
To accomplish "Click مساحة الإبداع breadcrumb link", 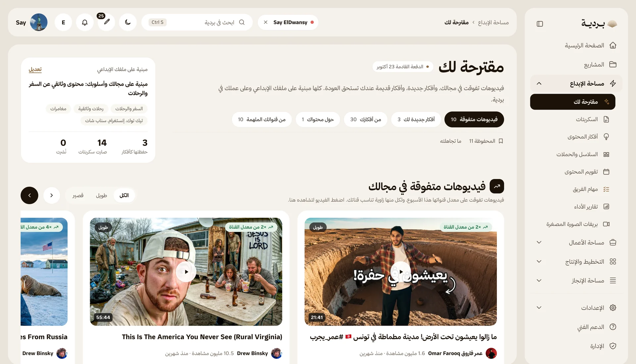I will coord(493,23).
